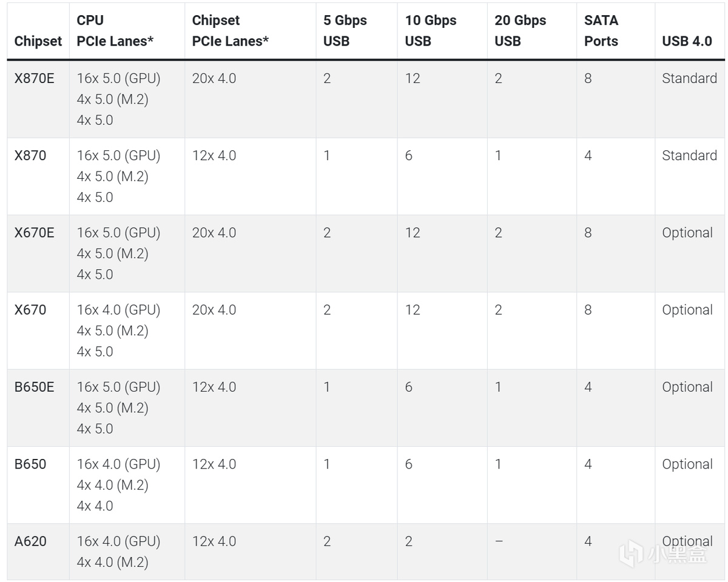Click the X870E chipset name cell
Screen dimensions: 728x582
coord(35,78)
